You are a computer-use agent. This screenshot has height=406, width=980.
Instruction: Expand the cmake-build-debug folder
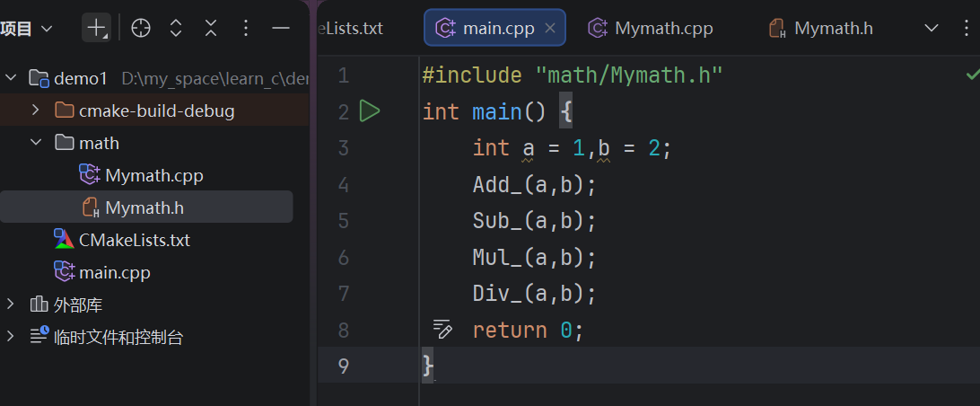[x=36, y=110]
